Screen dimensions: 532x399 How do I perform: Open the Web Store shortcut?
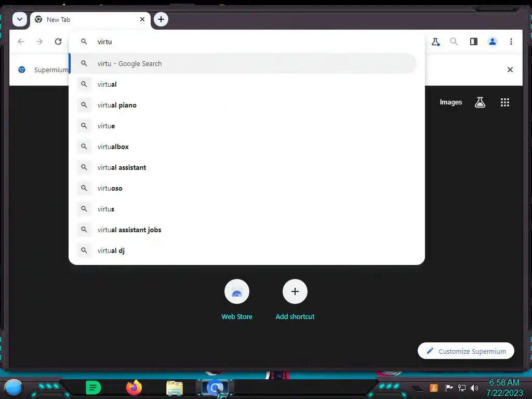click(x=237, y=291)
